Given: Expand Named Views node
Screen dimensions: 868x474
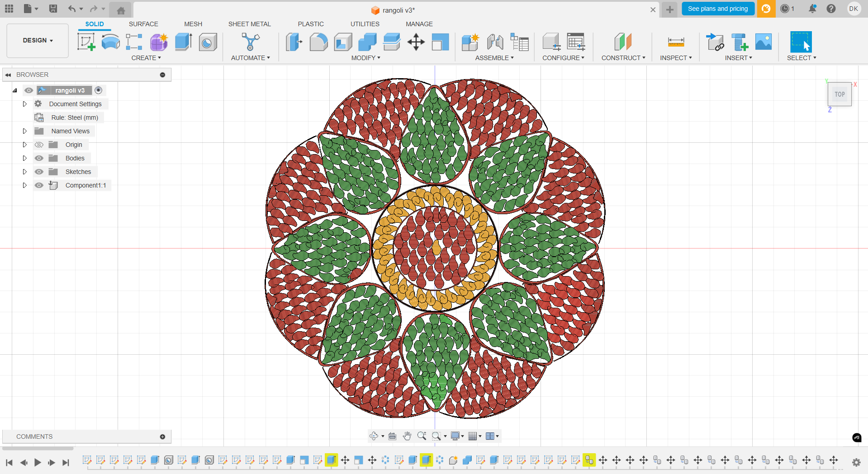Looking at the screenshot, I should pos(25,131).
